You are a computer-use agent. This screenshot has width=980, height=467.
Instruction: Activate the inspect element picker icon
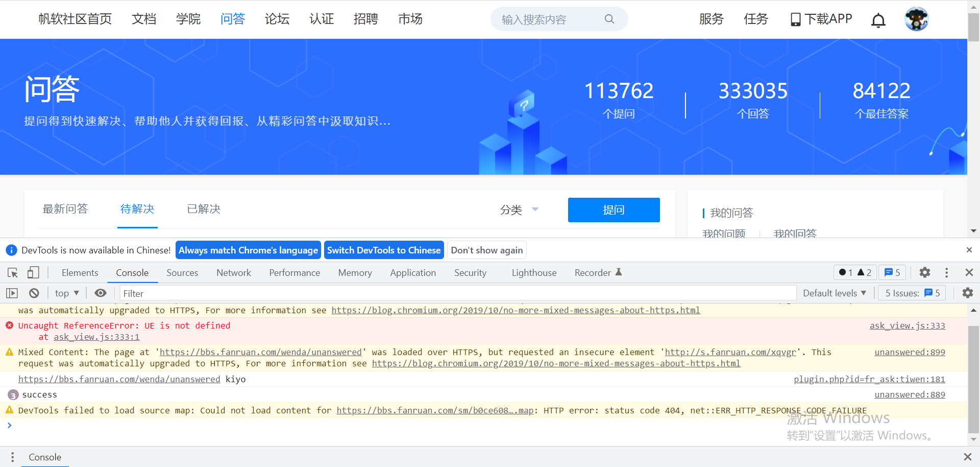(13, 273)
